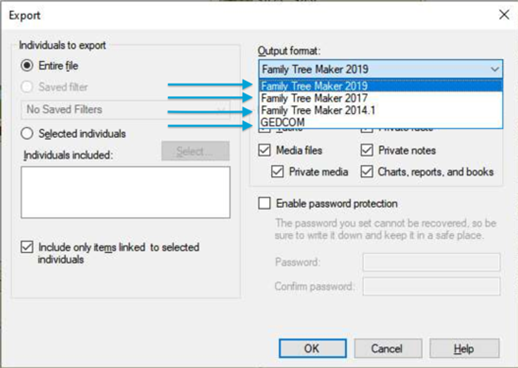Select the Entire file radio button
This screenshot has height=368, width=518.
coord(27,65)
